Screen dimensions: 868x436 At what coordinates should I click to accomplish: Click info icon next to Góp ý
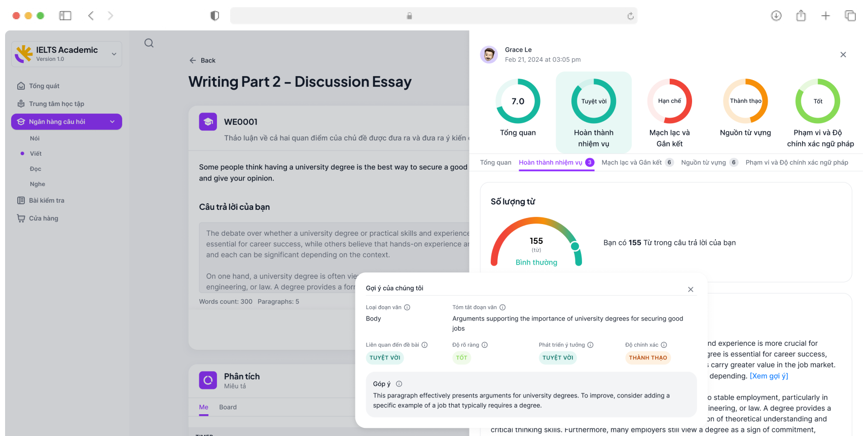[x=399, y=384]
